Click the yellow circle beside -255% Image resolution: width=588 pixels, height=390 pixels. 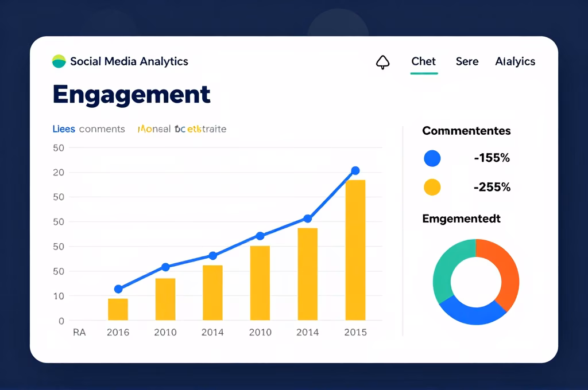tap(432, 186)
